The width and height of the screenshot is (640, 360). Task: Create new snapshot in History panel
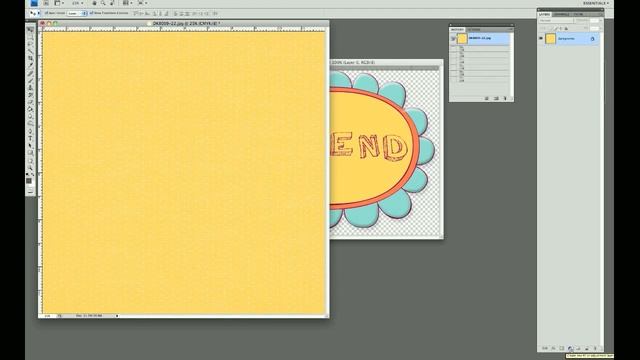click(x=496, y=98)
